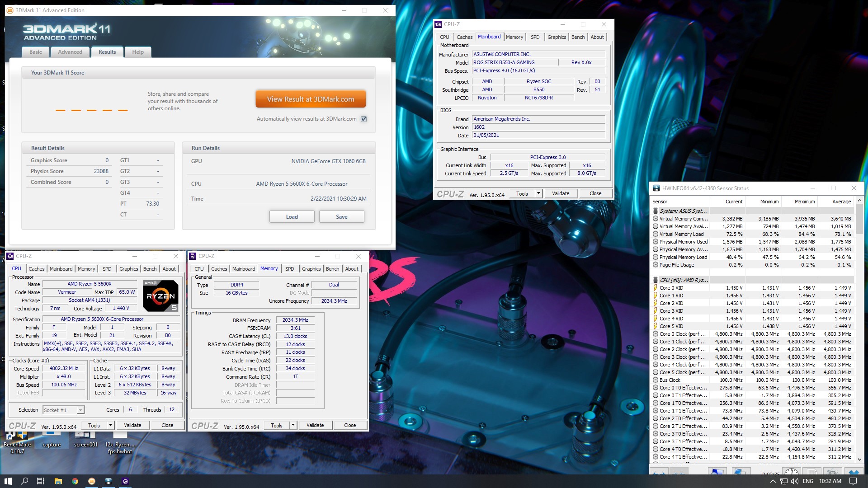Image resolution: width=868 pixels, height=488 pixels.
Task: Click 3DMark 11 title bar app icon
Action: coord(10,10)
